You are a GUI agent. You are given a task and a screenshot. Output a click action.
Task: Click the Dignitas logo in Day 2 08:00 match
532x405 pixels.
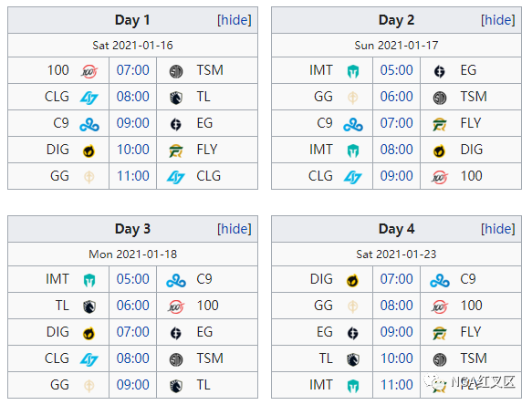[x=439, y=151]
